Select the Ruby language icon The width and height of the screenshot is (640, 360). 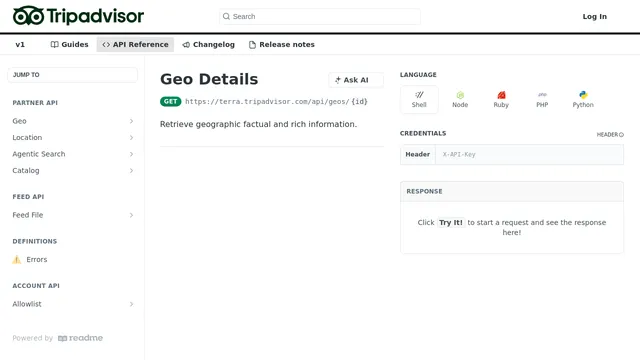click(x=501, y=95)
